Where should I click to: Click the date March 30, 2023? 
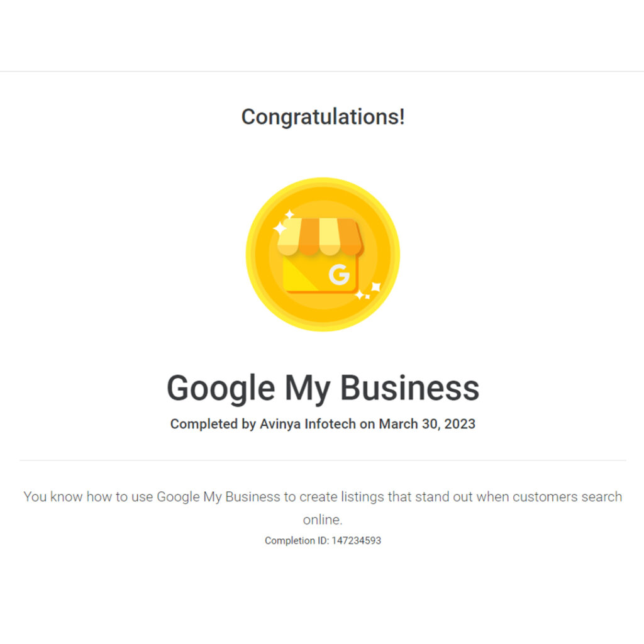(427, 424)
